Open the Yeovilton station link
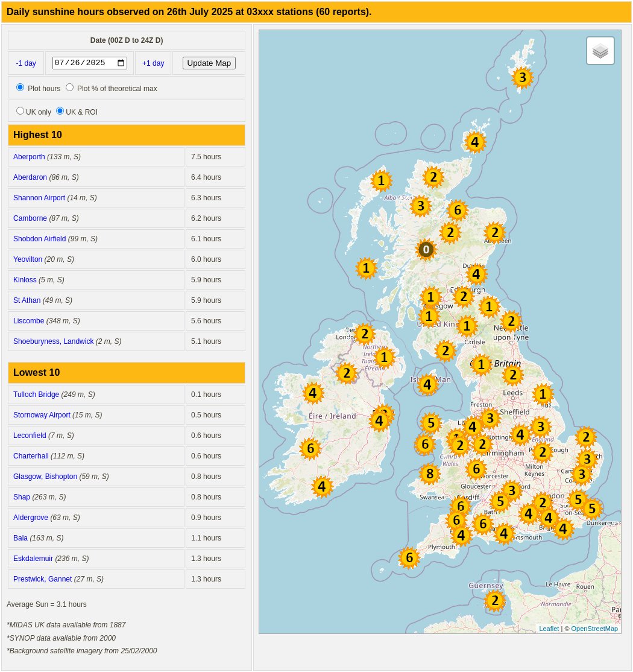 [x=28, y=260]
